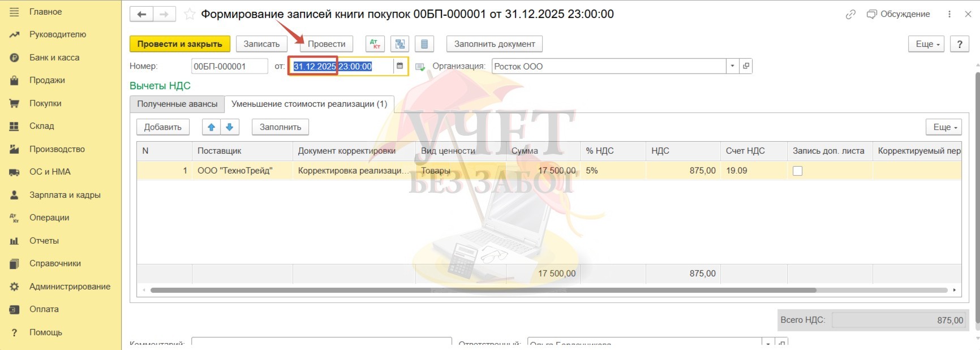980x350 pixels.
Task: Open the three-dot window menu
Action: [949, 14]
